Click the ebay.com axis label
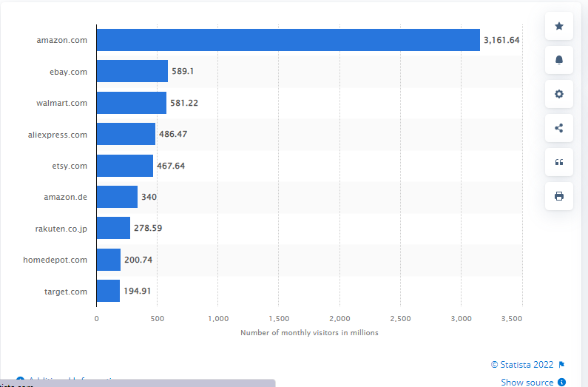Viewport: 588px width, 387px height. coord(68,72)
